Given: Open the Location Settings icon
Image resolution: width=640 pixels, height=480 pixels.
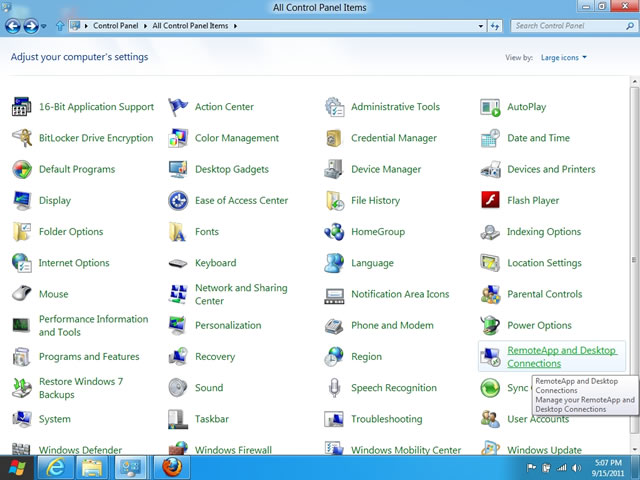Looking at the screenshot, I should coord(490,263).
